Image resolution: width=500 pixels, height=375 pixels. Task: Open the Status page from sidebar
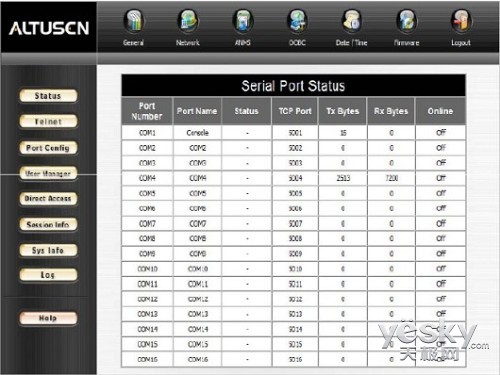(48, 96)
